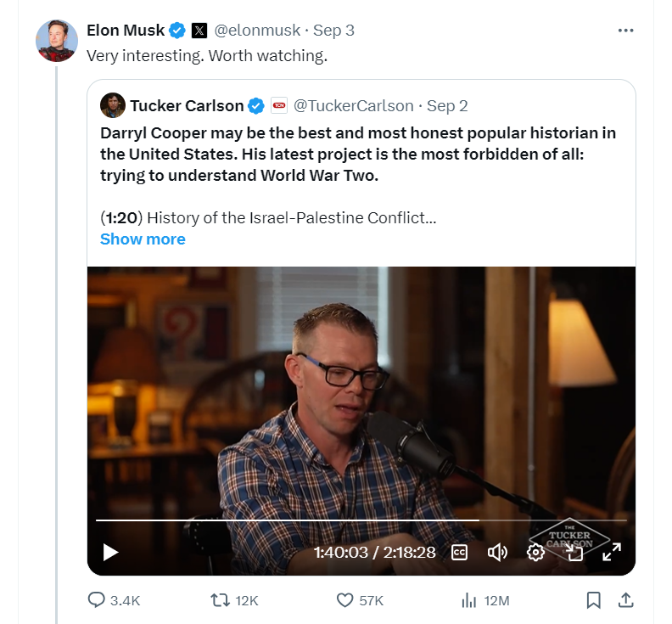Click the reply comment icon
The width and height of the screenshot is (672, 624).
point(97,600)
